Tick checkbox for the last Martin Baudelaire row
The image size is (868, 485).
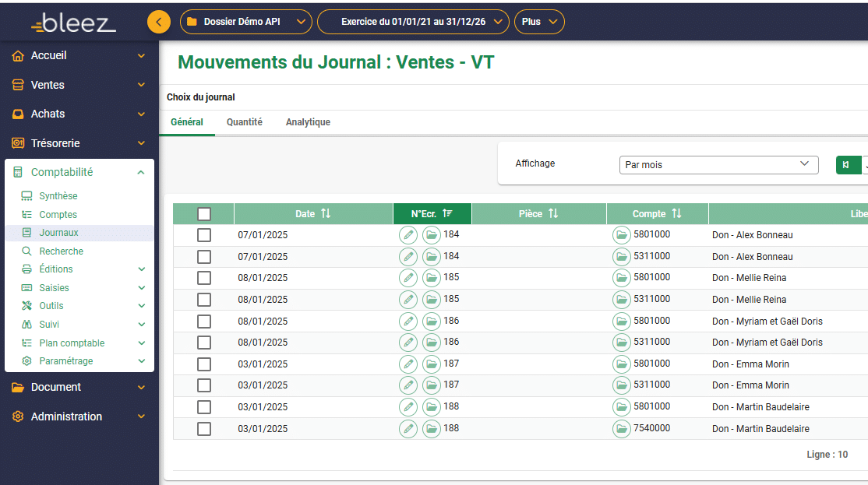point(204,429)
